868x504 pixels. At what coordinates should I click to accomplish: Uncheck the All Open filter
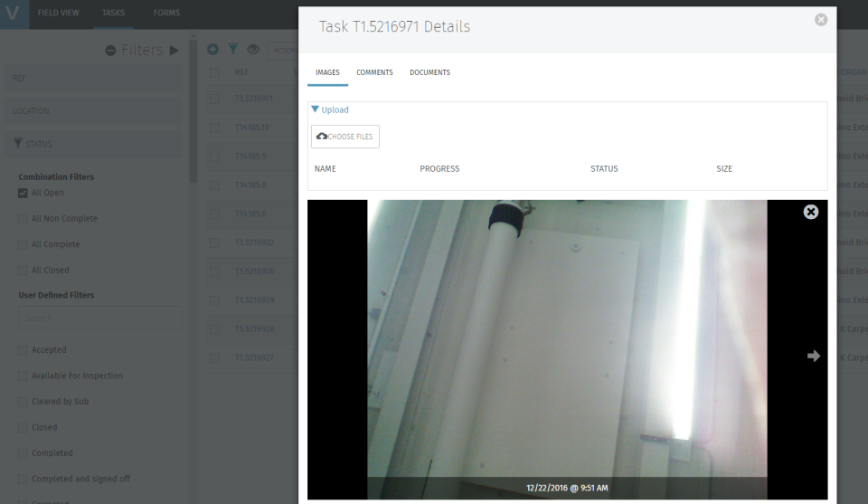[23, 193]
